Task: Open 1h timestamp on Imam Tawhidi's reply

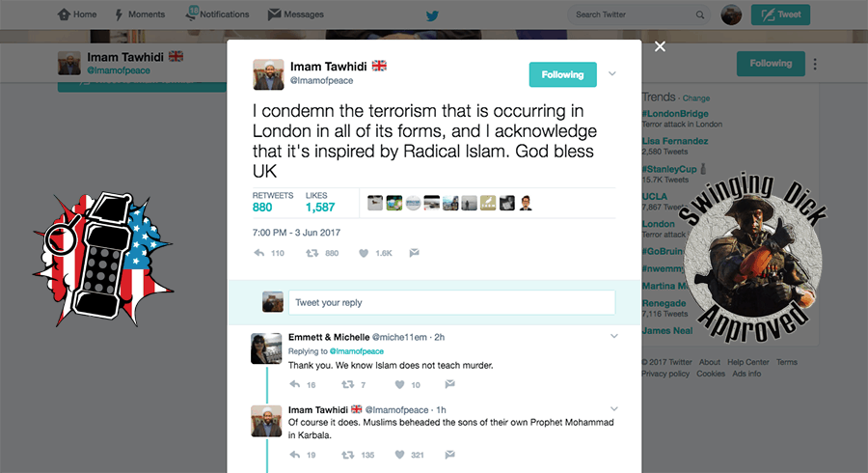Action: [x=441, y=410]
